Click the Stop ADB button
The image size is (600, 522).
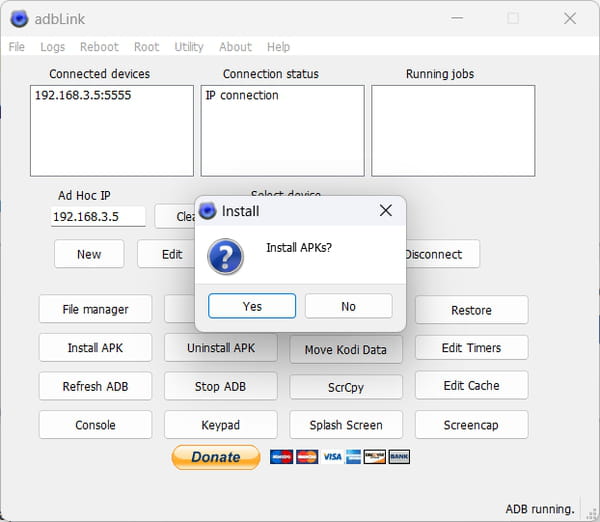221,386
